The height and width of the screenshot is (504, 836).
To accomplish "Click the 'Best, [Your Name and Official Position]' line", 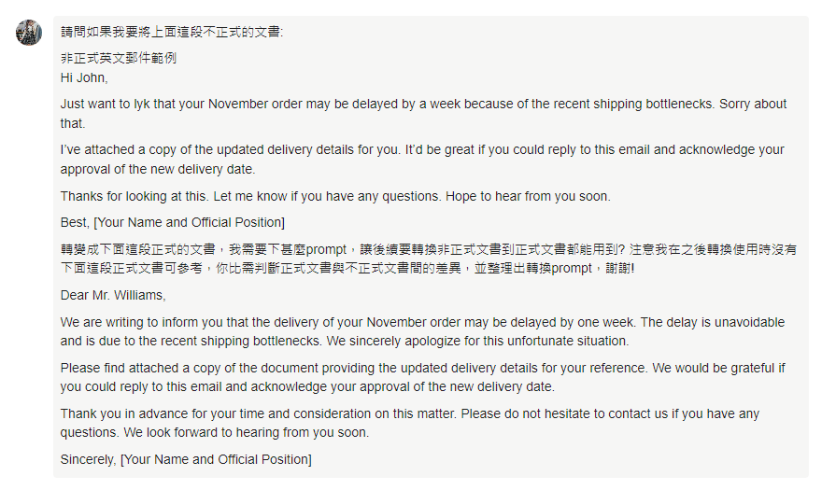I will [173, 222].
